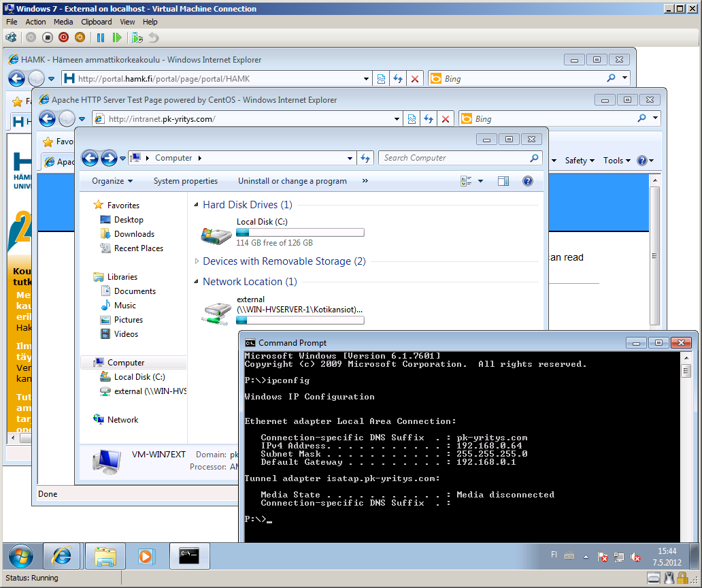702x588 pixels.
Task: Open the Action menu
Action: [35, 22]
